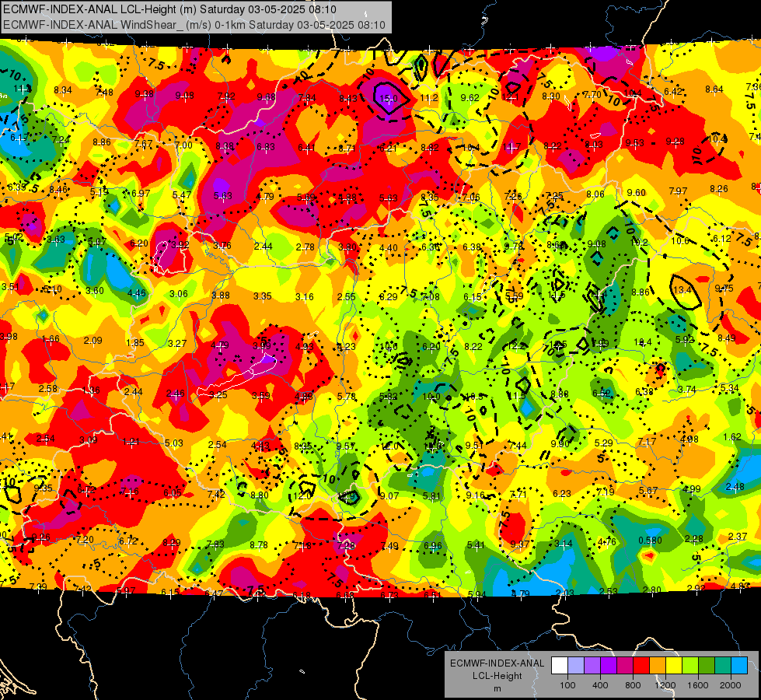Click the 2.37 grid value

(x=738, y=537)
